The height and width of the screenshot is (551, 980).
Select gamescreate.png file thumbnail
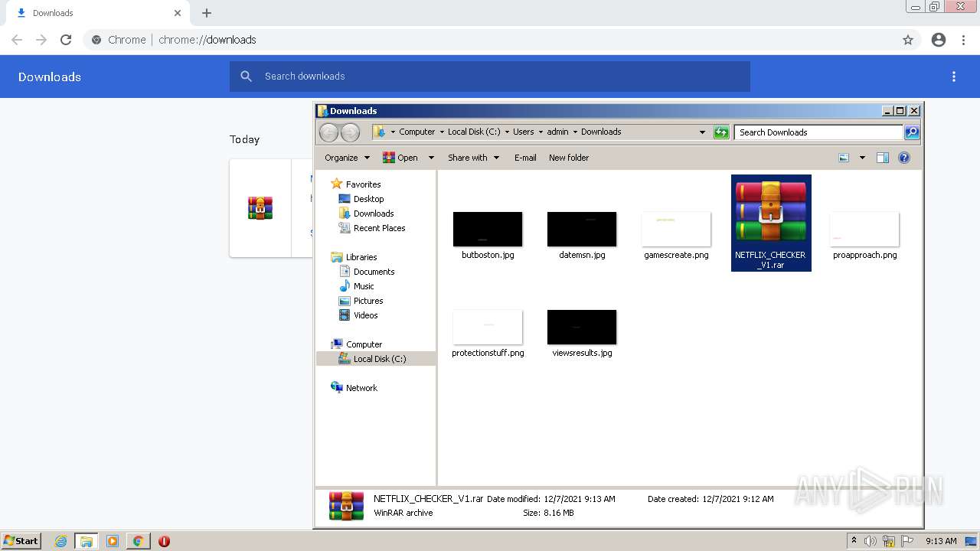676,229
